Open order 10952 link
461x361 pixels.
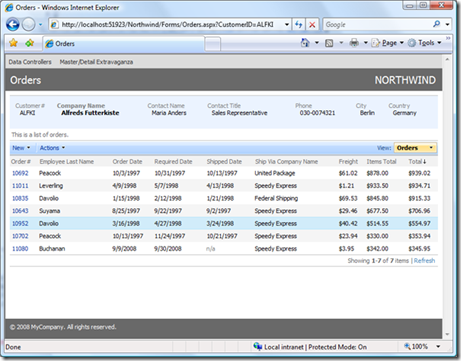click(x=20, y=224)
